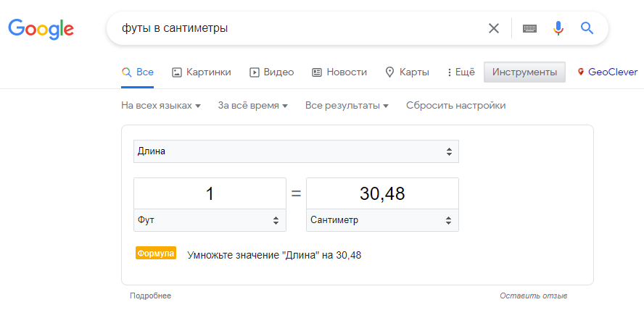The image size is (644, 310).
Task: Open the Ещё more options menu
Action: pyautogui.click(x=461, y=72)
